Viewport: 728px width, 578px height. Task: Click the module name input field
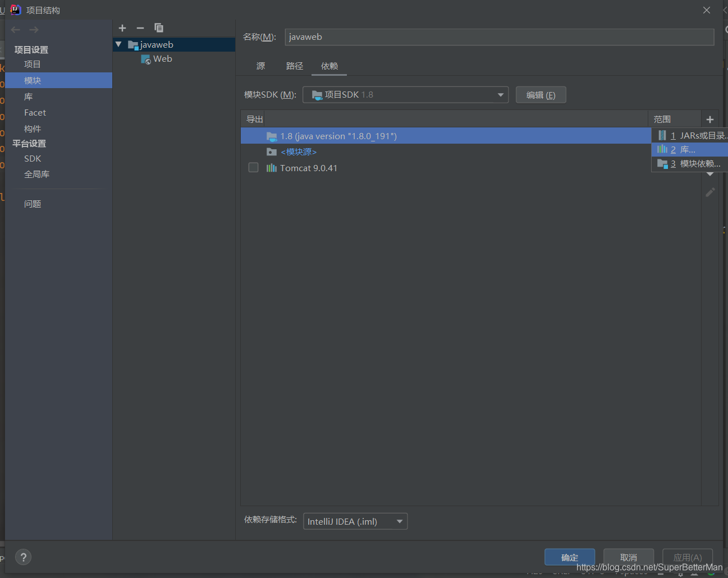point(500,37)
